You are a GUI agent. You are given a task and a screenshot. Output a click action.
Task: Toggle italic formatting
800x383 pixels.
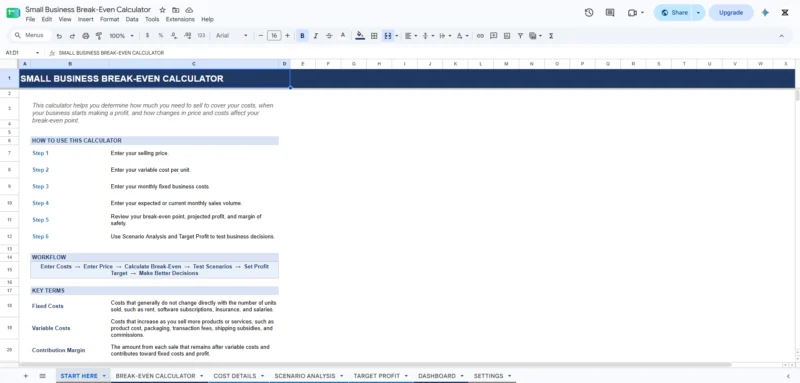[x=316, y=36]
